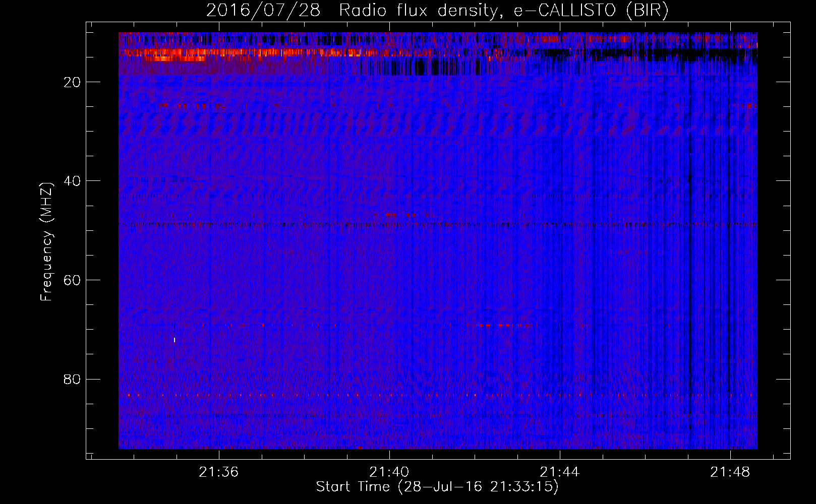
Task: Select the 'Frequency (MHZ)' axis label
Action: click(x=46, y=242)
